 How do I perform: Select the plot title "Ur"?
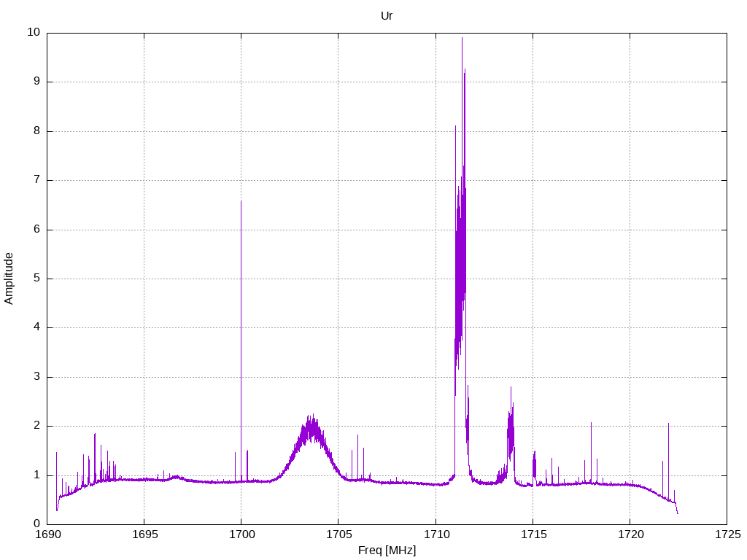(x=387, y=16)
